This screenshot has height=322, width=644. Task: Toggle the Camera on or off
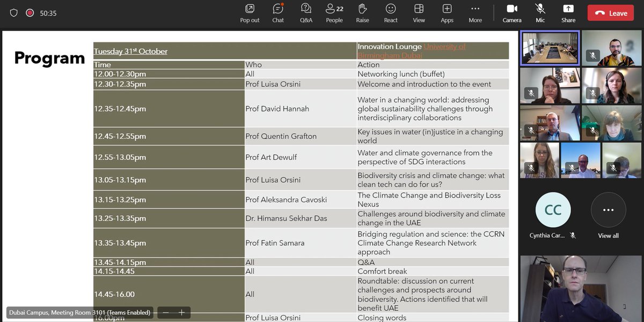tap(512, 13)
